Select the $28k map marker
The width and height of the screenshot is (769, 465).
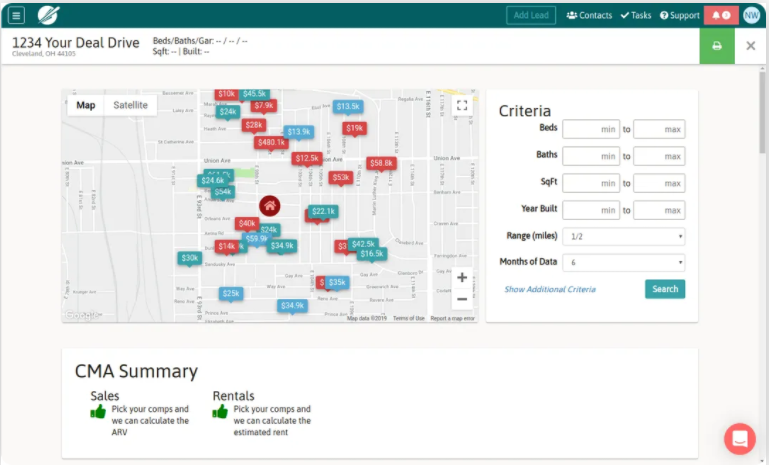pos(254,125)
